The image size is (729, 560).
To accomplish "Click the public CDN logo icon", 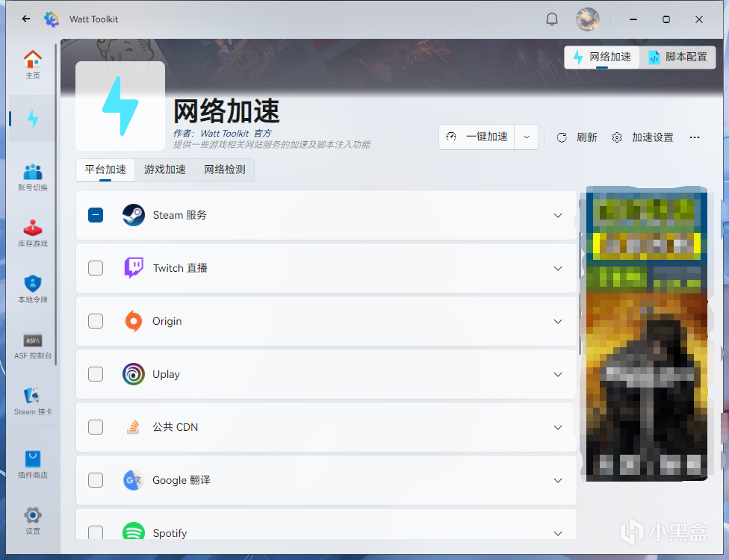I will [134, 427].
